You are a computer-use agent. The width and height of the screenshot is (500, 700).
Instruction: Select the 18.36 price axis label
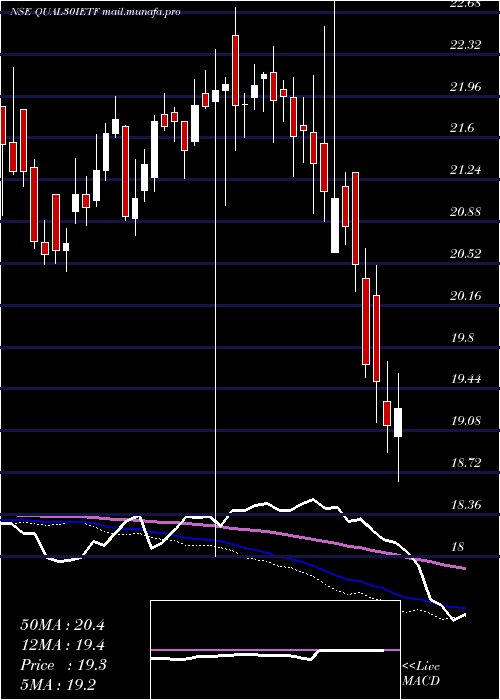click(x=465, y=505)
